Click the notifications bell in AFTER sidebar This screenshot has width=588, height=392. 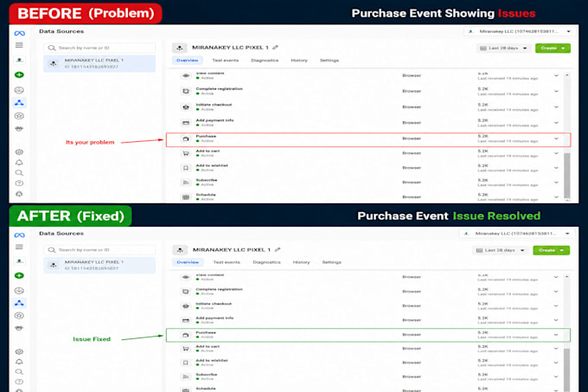pos(19,362)
